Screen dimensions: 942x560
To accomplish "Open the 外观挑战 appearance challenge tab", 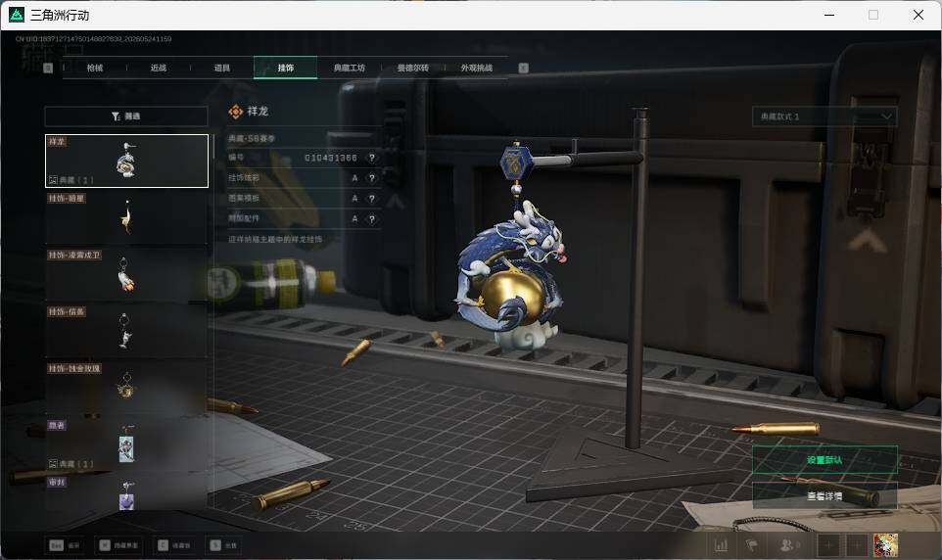I will (x=477, y=68).
